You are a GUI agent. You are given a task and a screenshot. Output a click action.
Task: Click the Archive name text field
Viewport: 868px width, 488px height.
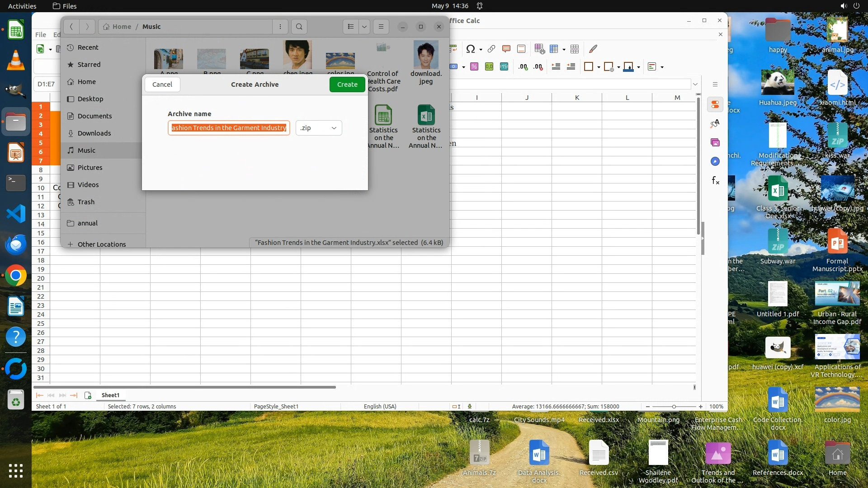click(228, 128)
